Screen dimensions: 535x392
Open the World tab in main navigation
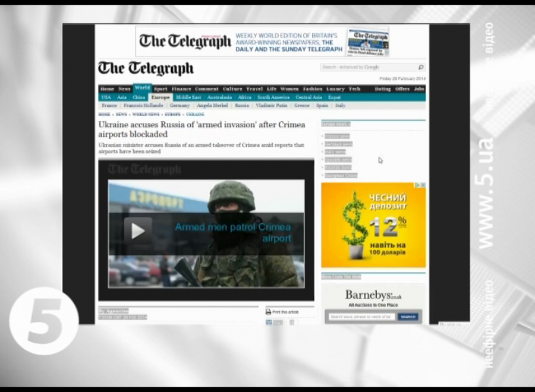(142, 88)
